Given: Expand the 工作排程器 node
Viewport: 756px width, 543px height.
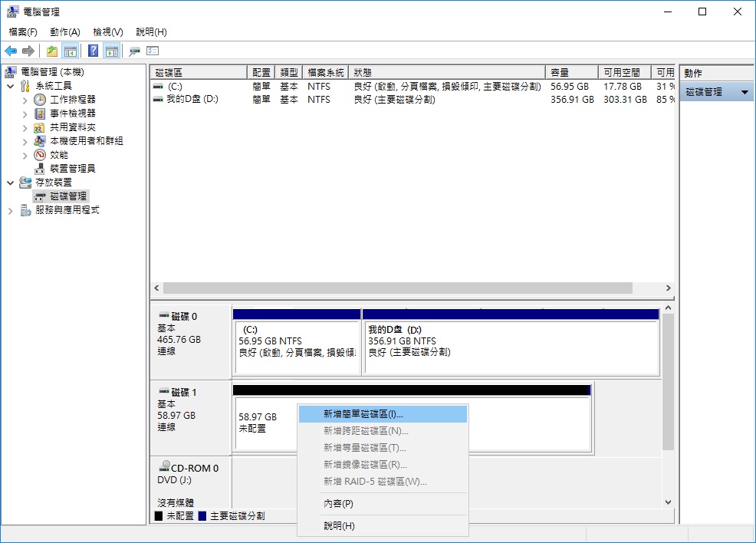Looking at the screenshot, I should pos(25,100).
